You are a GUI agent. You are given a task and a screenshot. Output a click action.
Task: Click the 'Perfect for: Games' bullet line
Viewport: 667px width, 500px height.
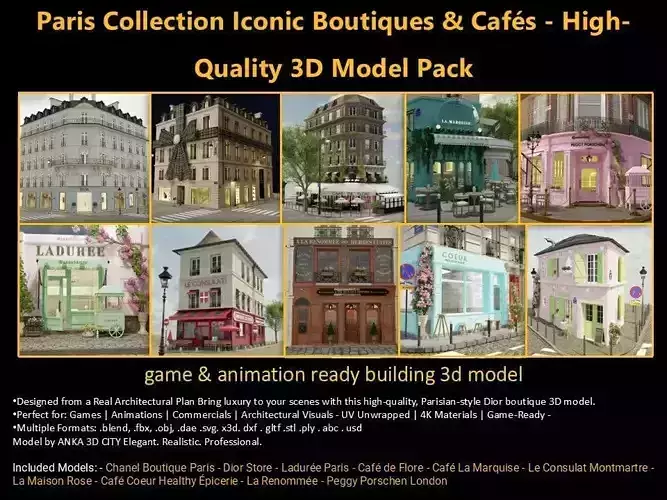(282, 414)
